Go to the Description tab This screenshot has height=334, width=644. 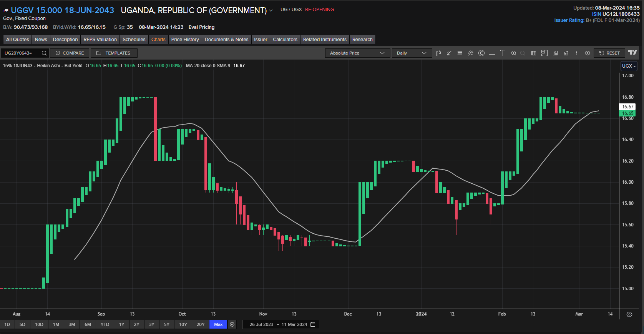(65, 40)
